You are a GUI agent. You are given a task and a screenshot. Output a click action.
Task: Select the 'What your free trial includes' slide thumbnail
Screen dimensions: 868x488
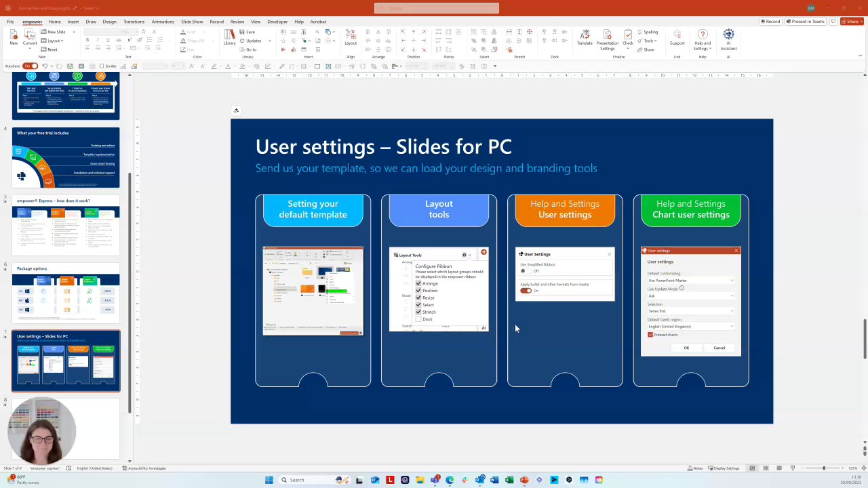tap(66, 157)
